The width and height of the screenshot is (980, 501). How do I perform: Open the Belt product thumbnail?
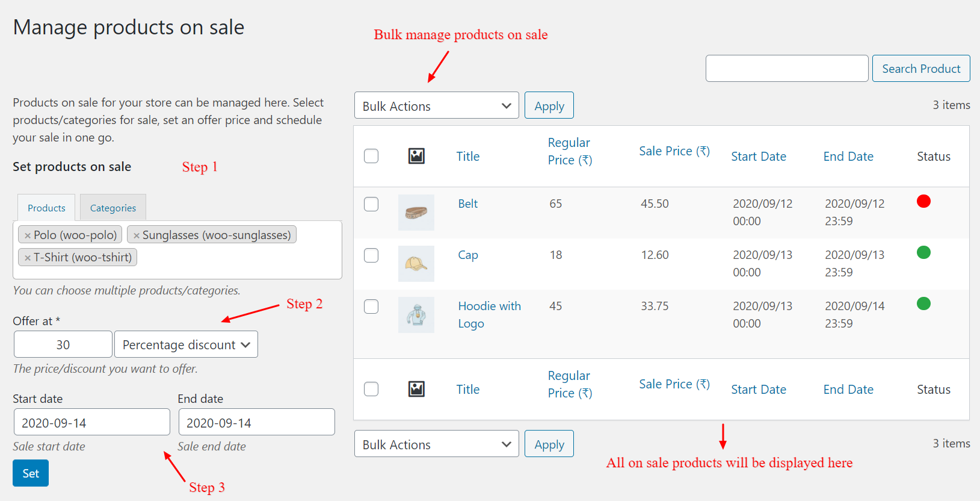(416, 213)
